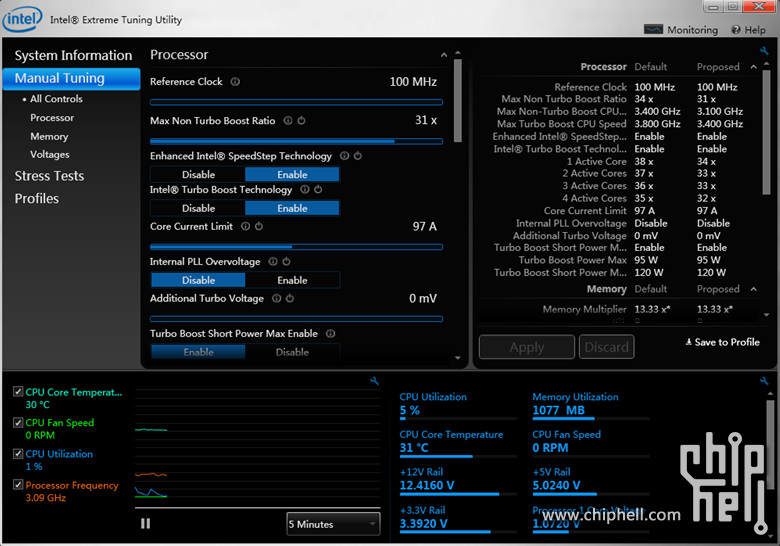Open wrench settings for the monitor readouts
The width and height of the screenshot is (780, 546).
[x=764, y=381]
